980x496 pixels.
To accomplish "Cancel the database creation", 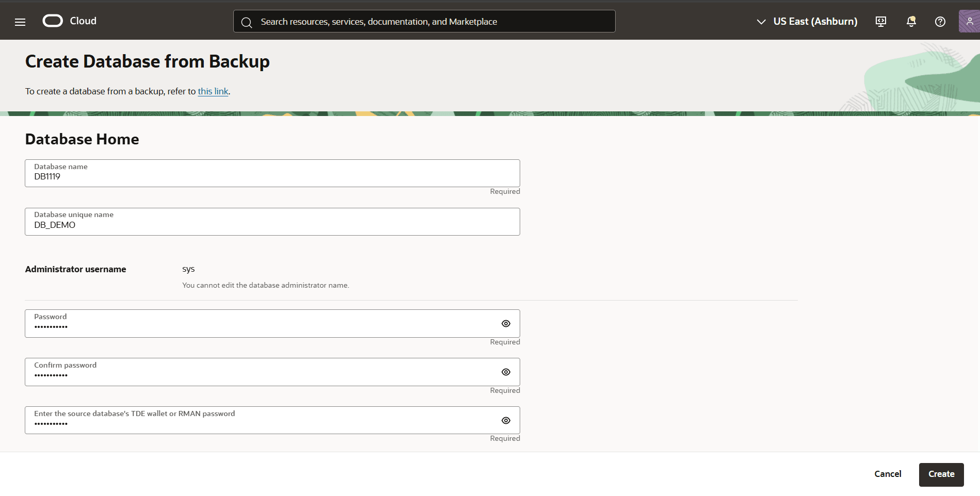I will 887,474.
